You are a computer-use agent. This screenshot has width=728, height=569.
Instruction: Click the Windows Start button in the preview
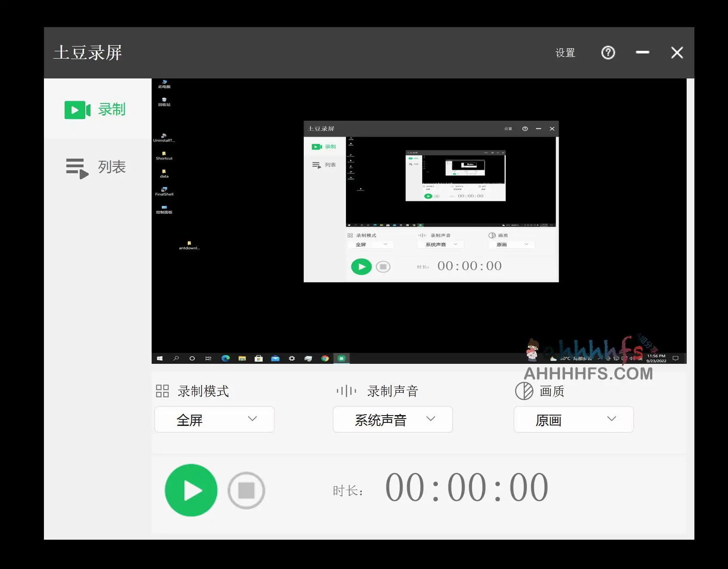pyautogui.click(x=160, y=358)
